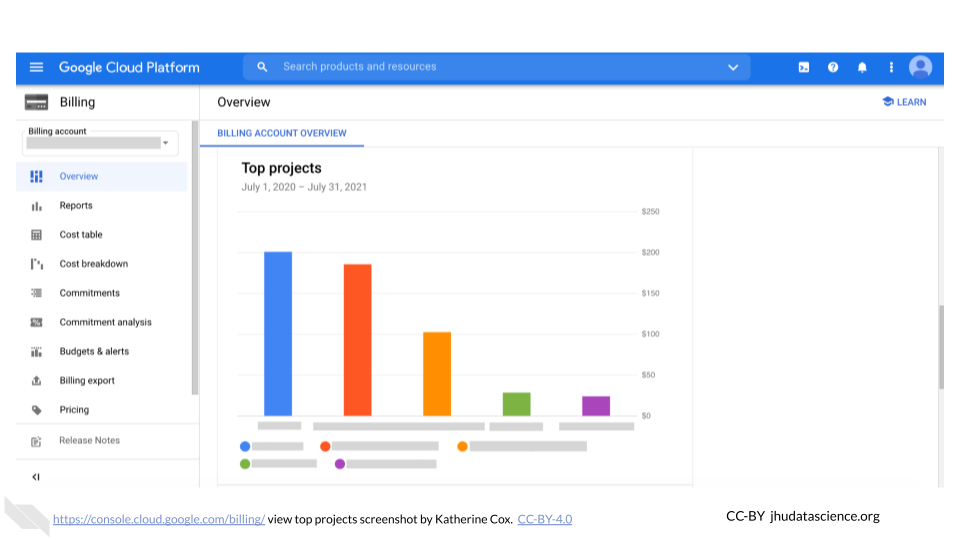960x540 pixels.
Task: Click the Billing credit card icon
Action: pos(36,102)
